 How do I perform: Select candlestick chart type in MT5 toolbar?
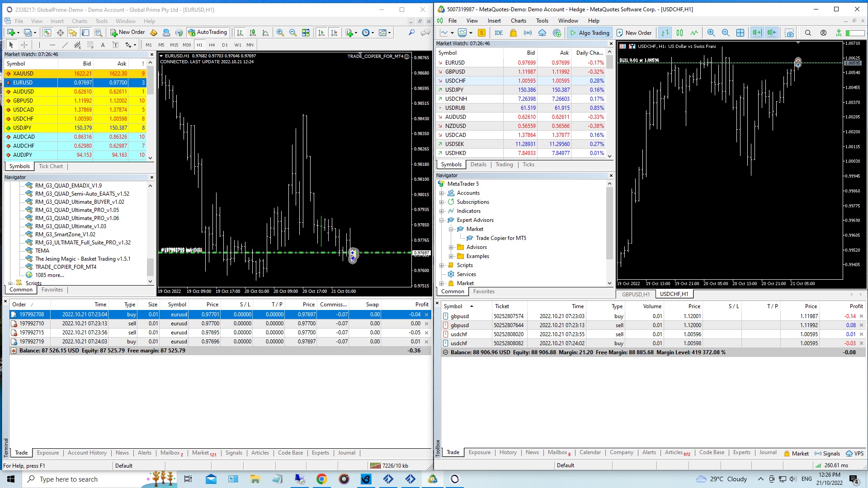[x=679, y=33]
